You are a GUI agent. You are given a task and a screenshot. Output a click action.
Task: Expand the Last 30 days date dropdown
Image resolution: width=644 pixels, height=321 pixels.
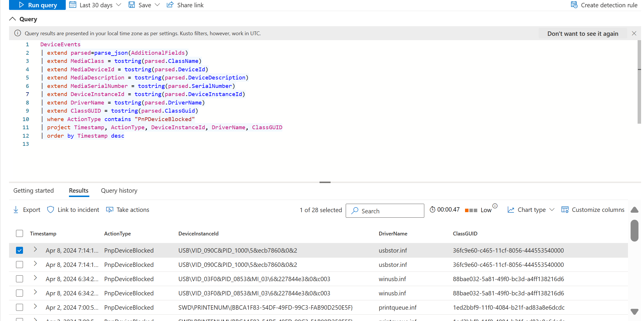pyautogui.click(x=119, y=5)
